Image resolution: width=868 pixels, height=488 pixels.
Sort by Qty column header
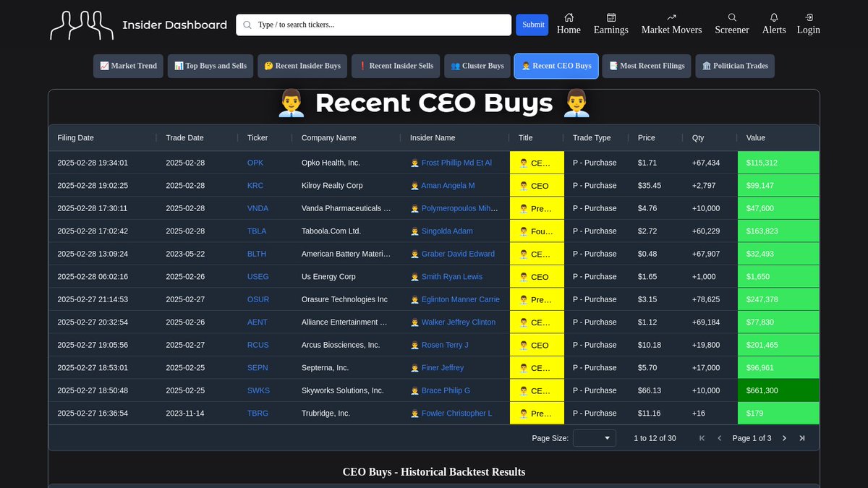tap(698, 138)
